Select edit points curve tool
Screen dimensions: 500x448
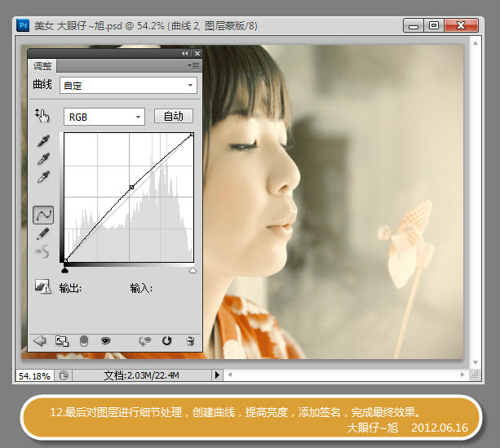(x=43, y=215)
